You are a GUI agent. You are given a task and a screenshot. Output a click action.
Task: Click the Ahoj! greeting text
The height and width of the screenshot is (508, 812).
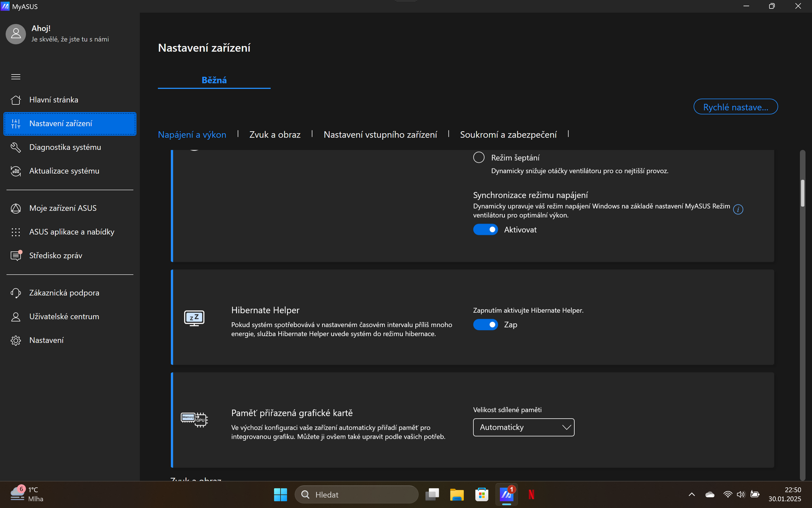[x=41, y=28]
